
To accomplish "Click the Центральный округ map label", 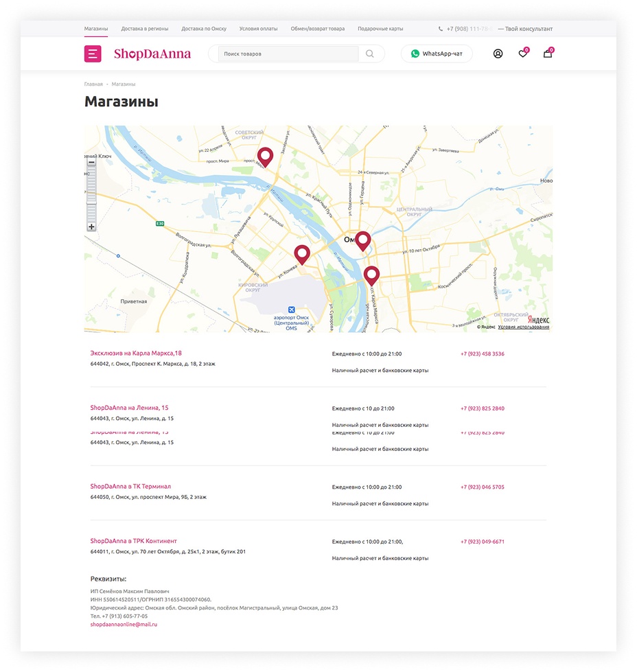I will pyautogui.click(x=414, y=211).
